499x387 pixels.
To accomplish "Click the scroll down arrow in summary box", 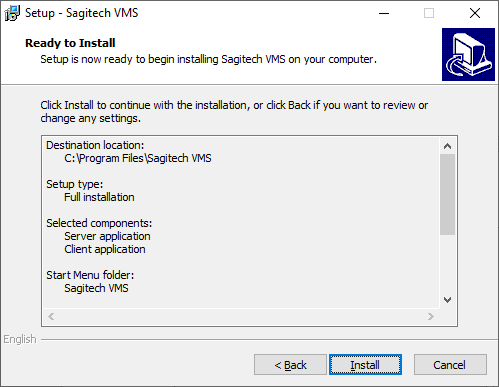I will pyautogui.click(x=447, y=300).
